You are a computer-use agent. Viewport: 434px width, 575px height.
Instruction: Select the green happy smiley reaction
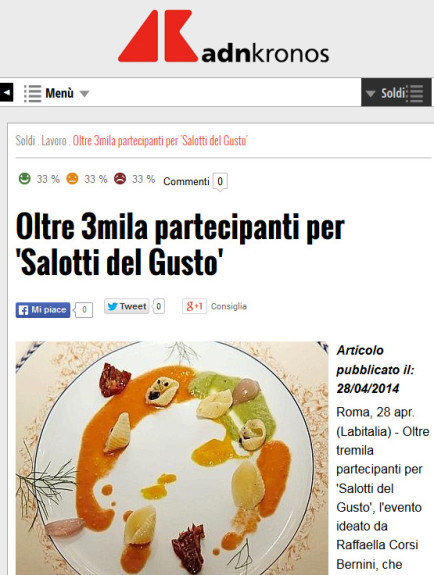pyautogui.click(x=25, y=179)
